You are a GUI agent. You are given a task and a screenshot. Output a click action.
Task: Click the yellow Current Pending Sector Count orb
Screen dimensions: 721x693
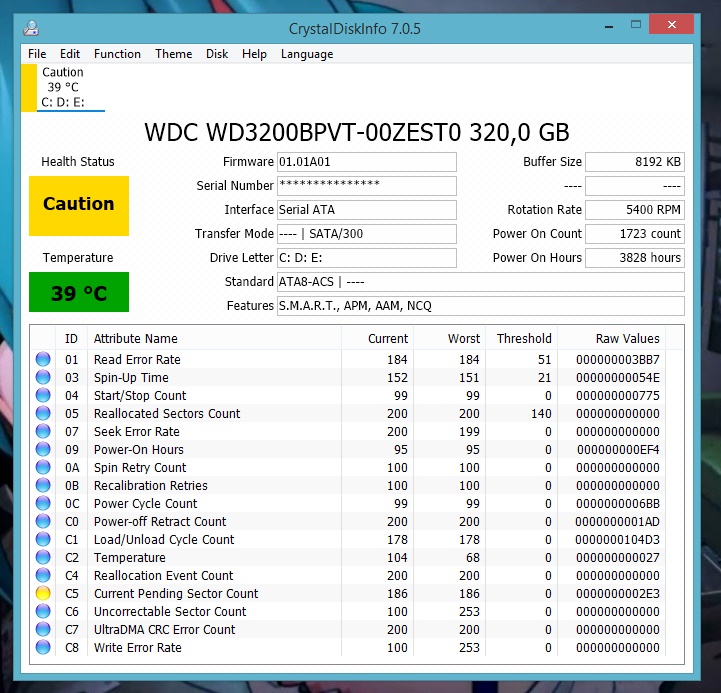[43, 593]
